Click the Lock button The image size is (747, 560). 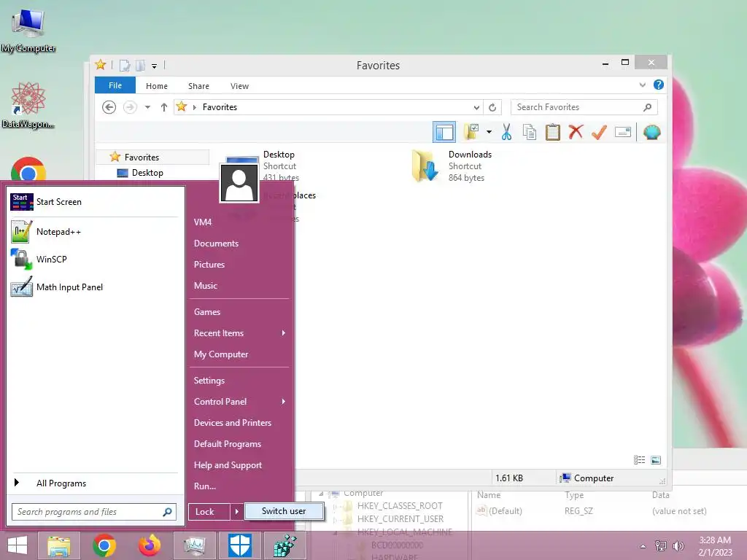pos(209,512)
